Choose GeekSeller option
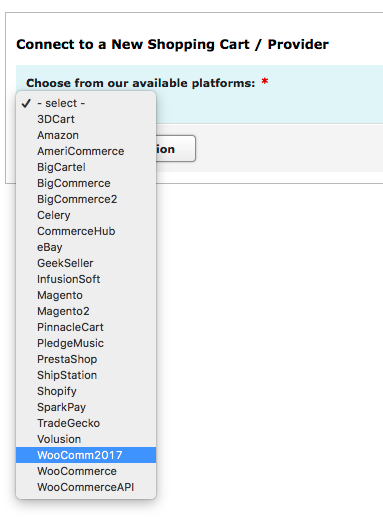383x528 pixels. 86,263
